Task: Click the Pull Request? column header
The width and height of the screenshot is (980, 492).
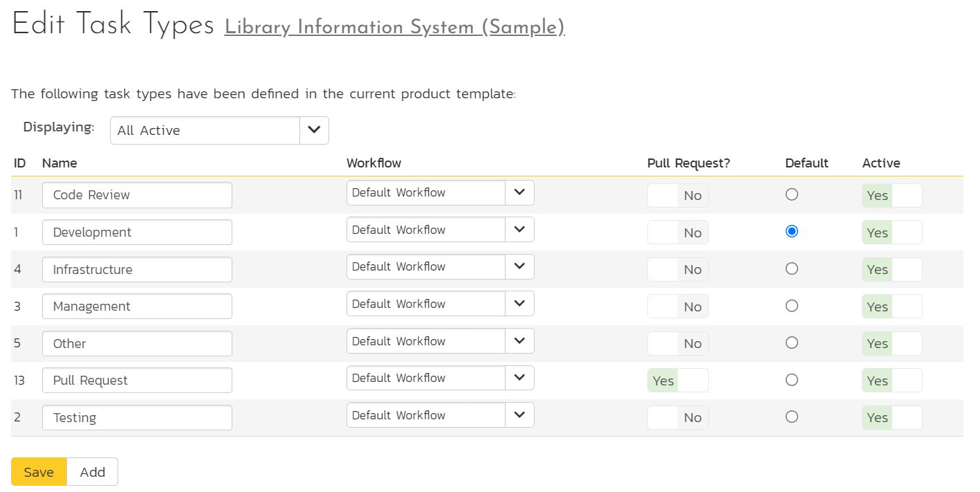Action: pyautogui.click(x=689, y=163)
